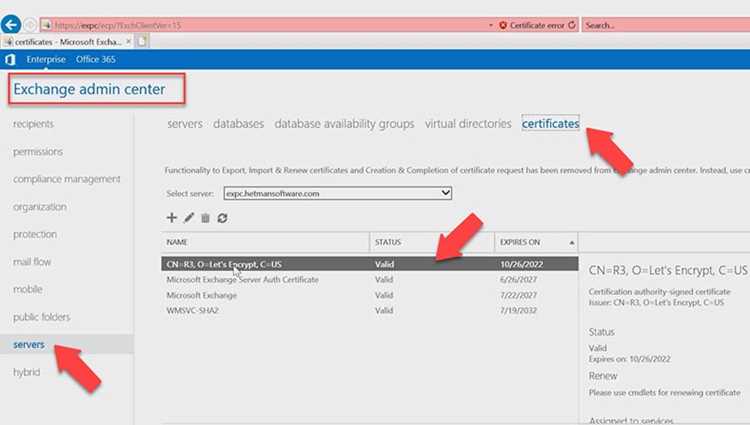Open permissions in the left navigation

[x=38, y=152]
